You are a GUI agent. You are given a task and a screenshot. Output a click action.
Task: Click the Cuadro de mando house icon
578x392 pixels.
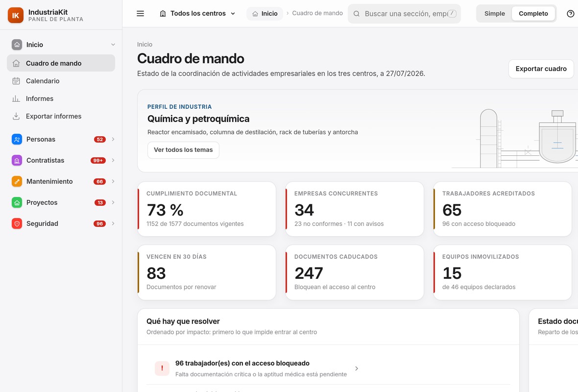[16, 63]
